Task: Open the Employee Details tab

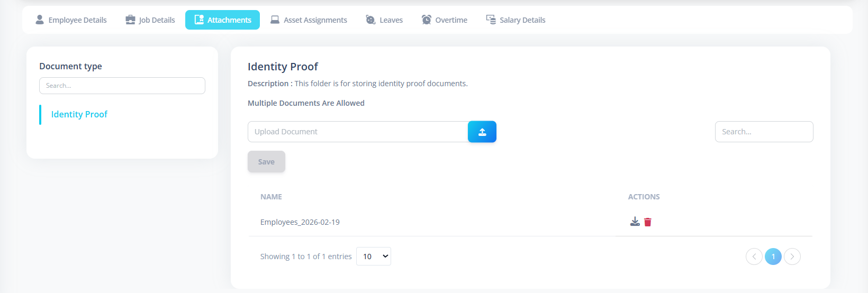Action: point(71,20)
